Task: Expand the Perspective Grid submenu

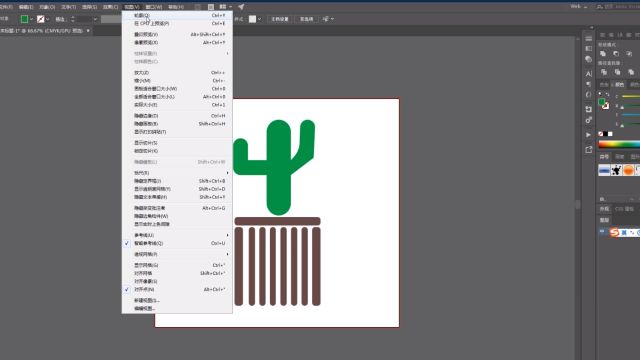Action: 177,254
